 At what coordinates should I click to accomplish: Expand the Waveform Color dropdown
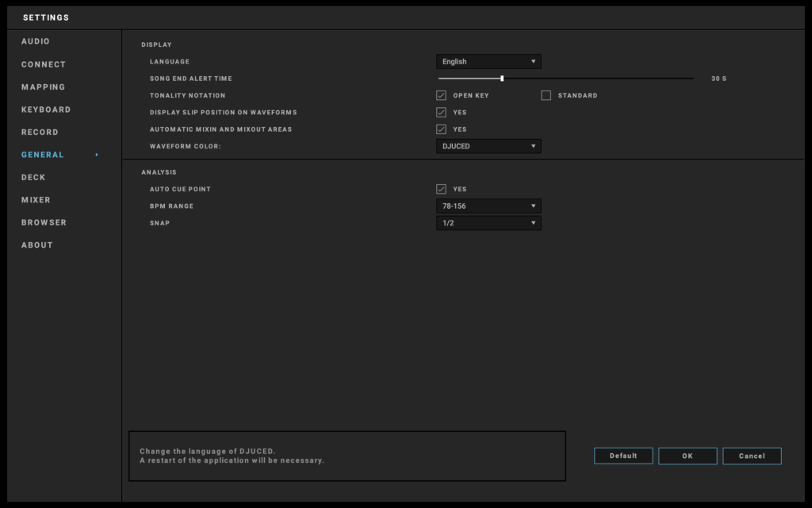[488, 146]
